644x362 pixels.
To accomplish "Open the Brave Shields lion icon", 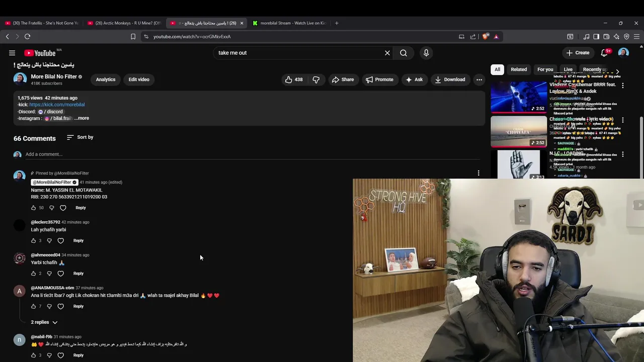I will coord(486,37).
